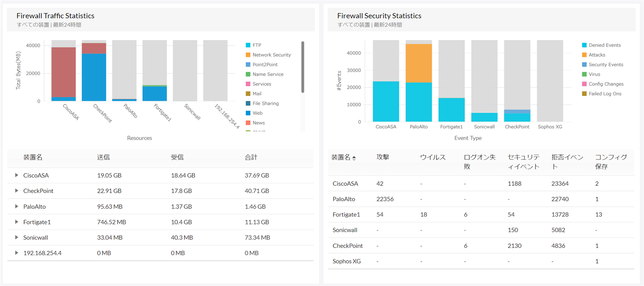Expand the CiscoASA traffic row

[x=16, y=175]
